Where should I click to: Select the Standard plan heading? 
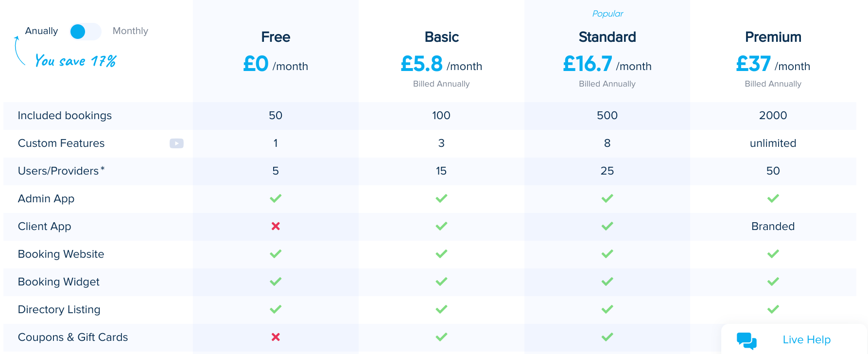[x=607, y=37]
